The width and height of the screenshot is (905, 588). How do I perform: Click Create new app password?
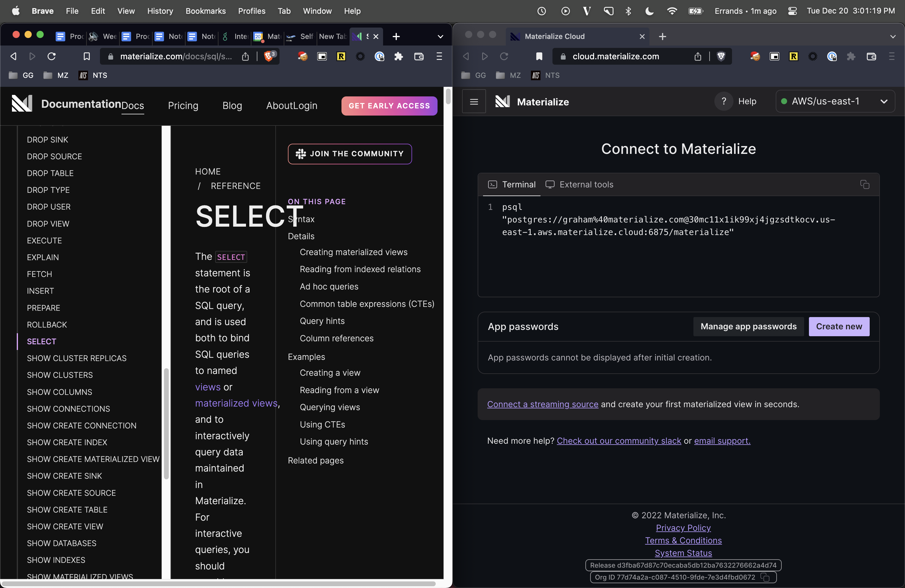(839, 326)
